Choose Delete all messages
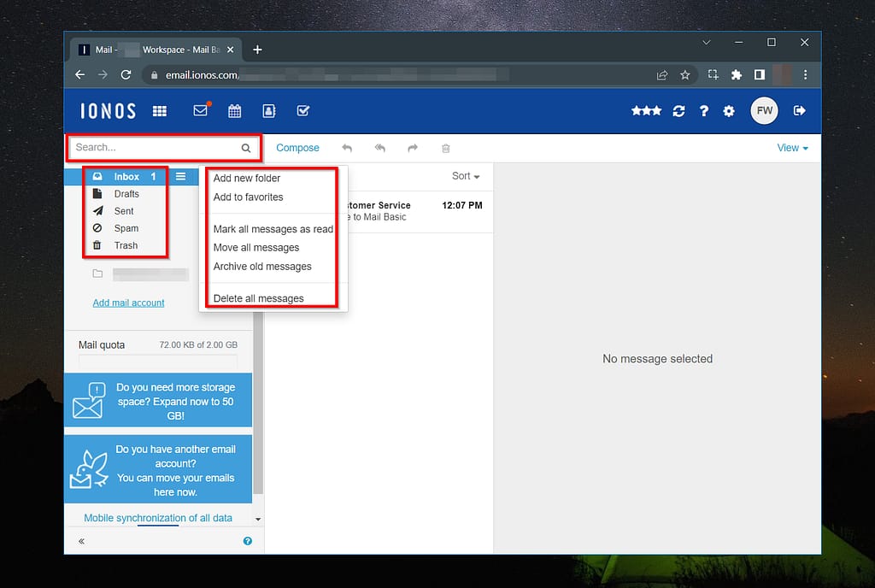875x588 pixels. 258,298
